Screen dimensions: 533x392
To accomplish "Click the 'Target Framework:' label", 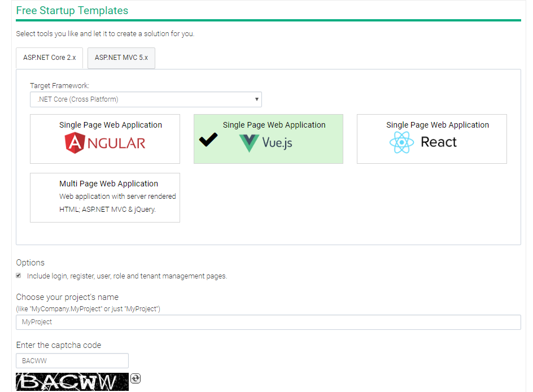I will (x=59, y=86).
